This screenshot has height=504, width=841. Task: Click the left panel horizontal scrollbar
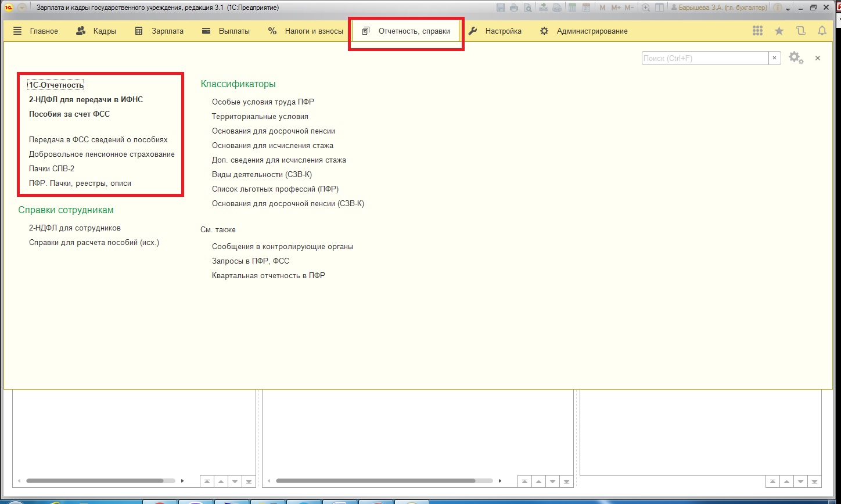click(95, 481)
